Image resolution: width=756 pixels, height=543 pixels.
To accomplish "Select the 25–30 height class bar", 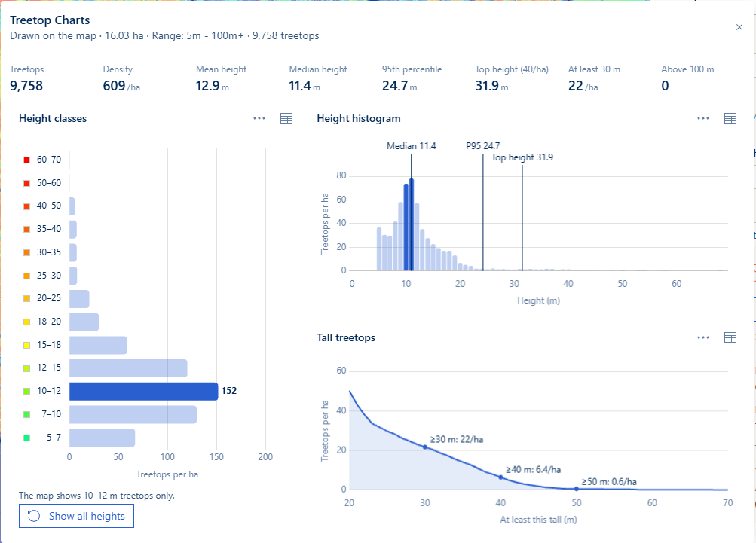I will point(73,276).
